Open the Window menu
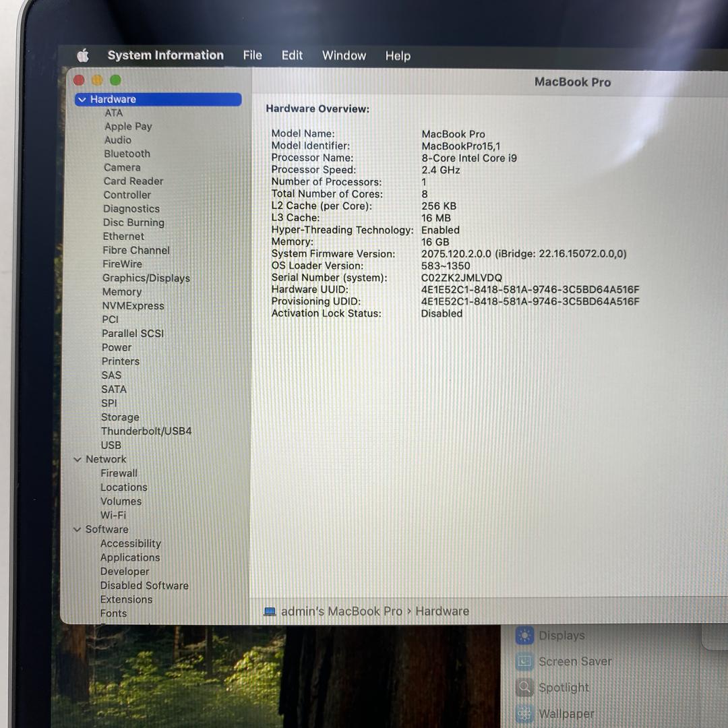 tap(344, 56)
